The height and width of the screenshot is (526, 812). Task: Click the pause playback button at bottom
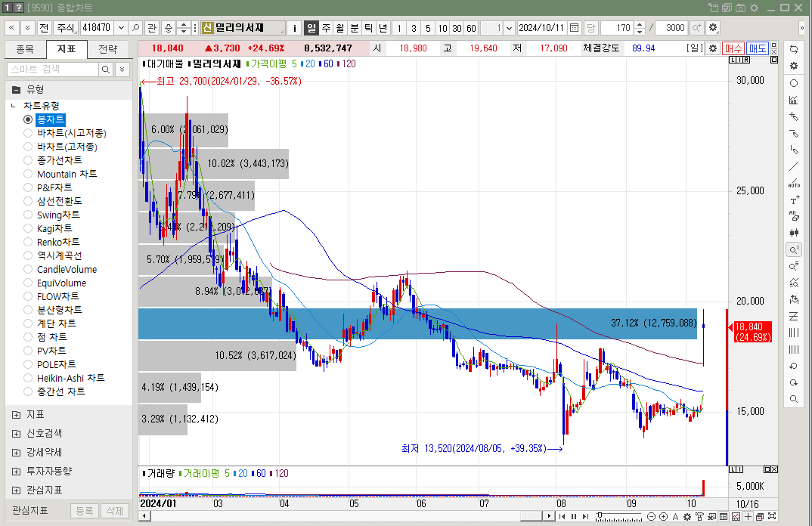point(574,517)
